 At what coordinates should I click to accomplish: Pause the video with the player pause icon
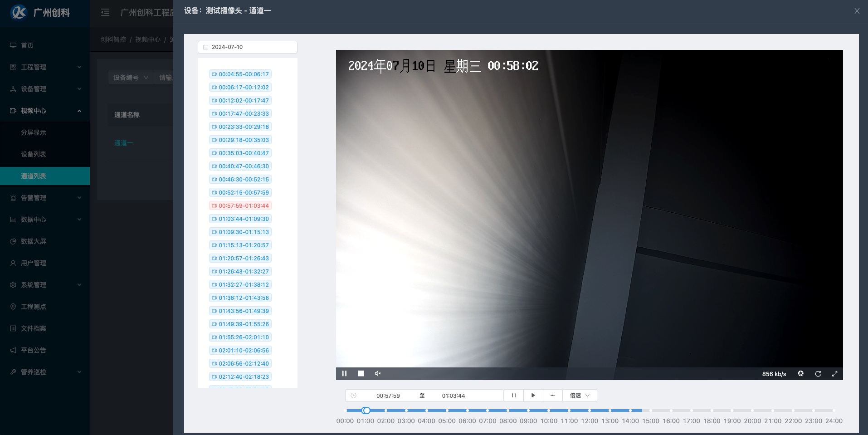coord(344,373)
